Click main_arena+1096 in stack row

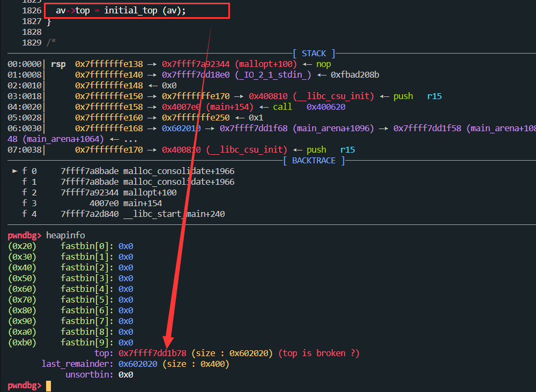(x=333, y=129)
